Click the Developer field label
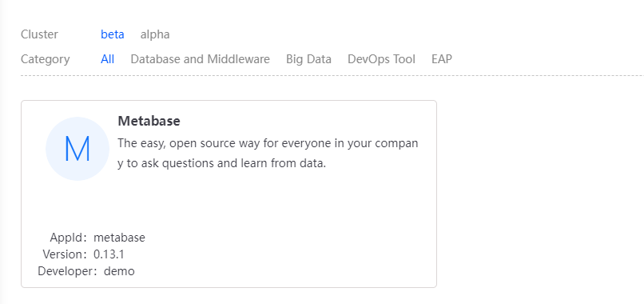The height and width of the screenshot is (304, 644). point(66,271)
